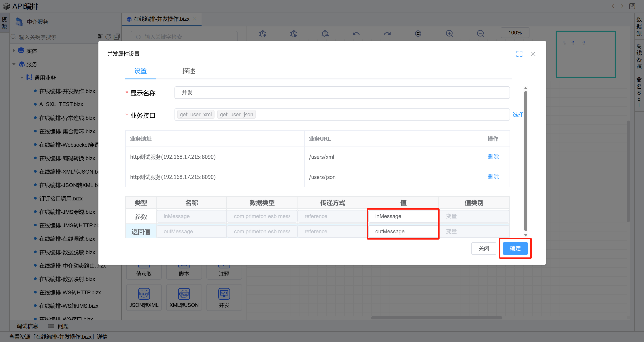Image resolution: width=644 pixels, height=342 pixels.
Task: Expand the 实体 tree node
Action: tap(14, 51)
